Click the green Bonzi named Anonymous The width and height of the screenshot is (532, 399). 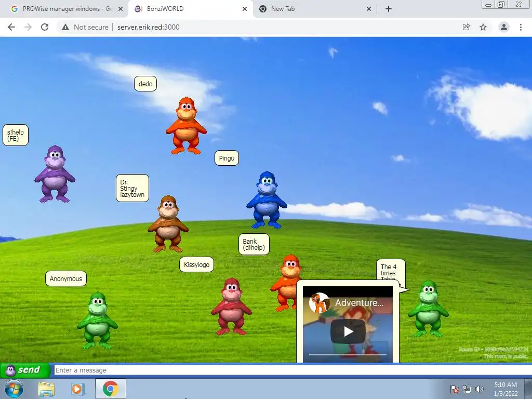coord(97,320)
